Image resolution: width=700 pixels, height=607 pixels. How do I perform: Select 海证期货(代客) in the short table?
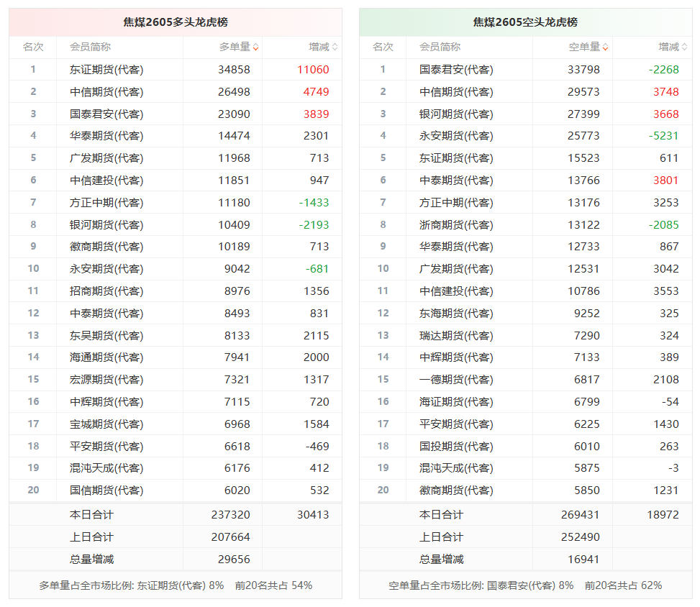coord(456,402)
